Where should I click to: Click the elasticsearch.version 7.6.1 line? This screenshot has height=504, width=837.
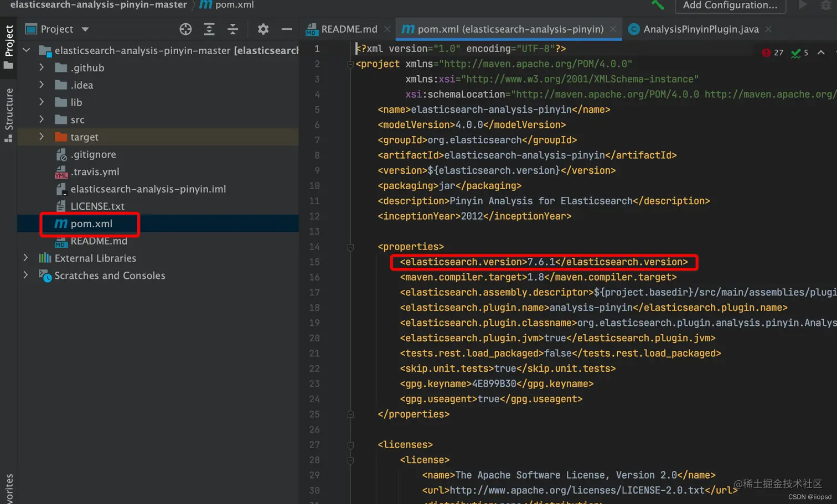544,262
